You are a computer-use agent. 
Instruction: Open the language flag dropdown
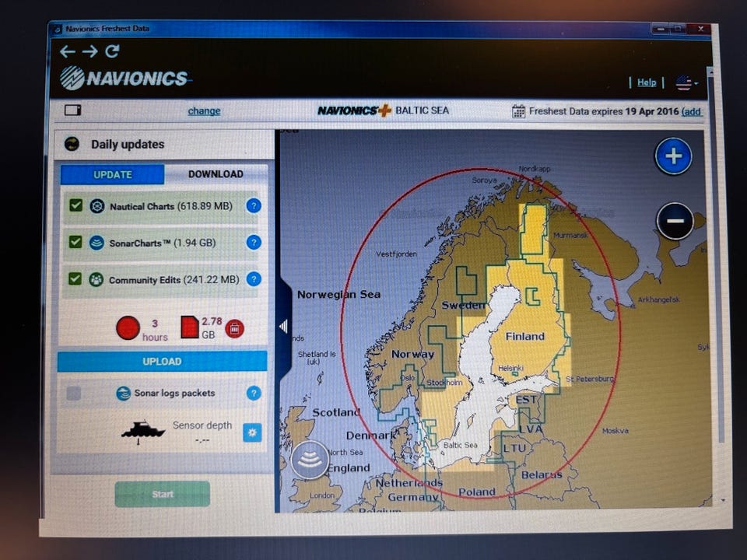coord(686,83)
